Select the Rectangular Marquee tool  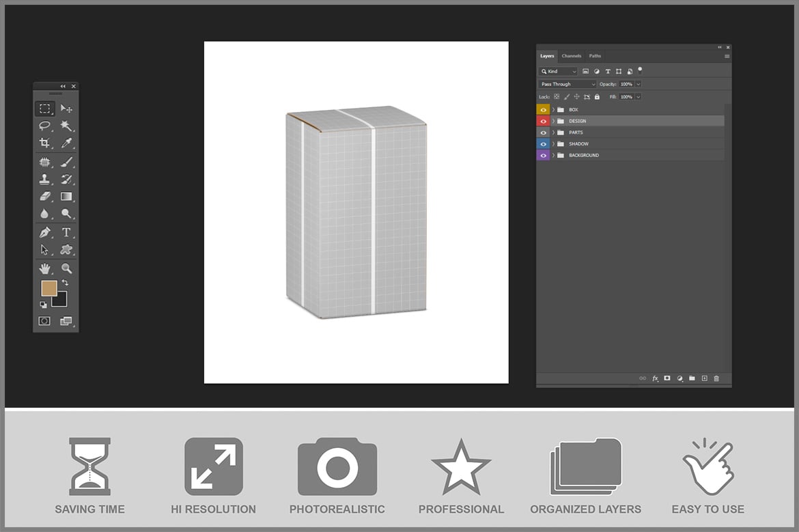[45, 108]
